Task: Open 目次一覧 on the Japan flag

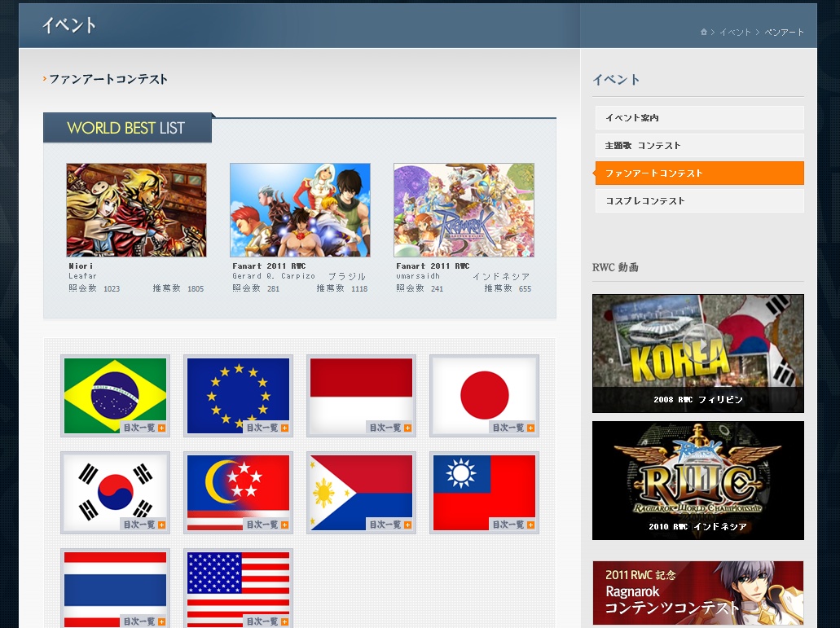Action: tap(512, 428)
